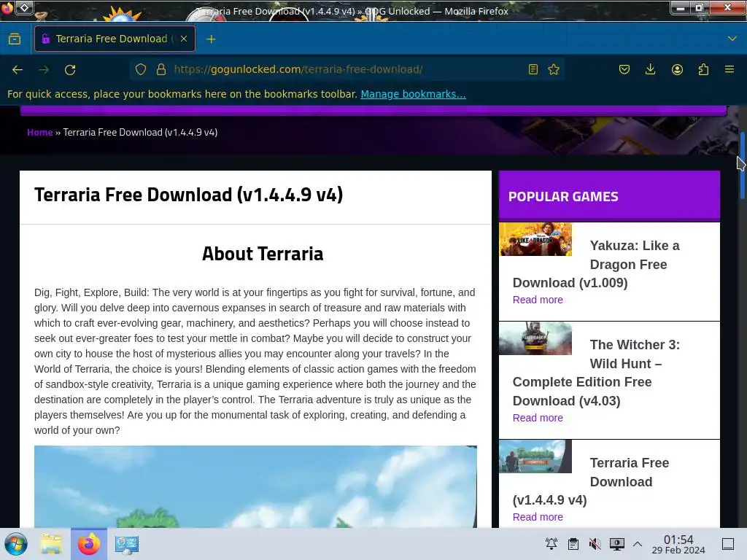Open clipboard tray icon
Screen dimensions: 747x560
tap(573, 544)
